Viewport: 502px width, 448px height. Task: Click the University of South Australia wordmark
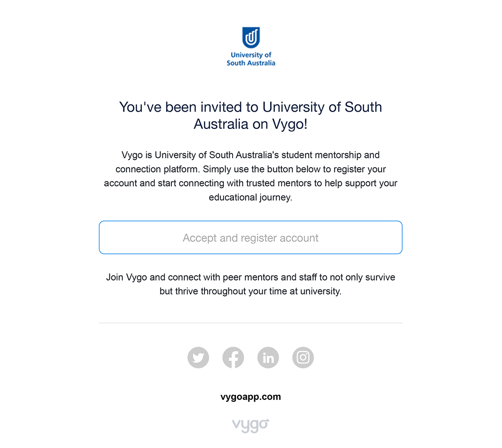251,58
